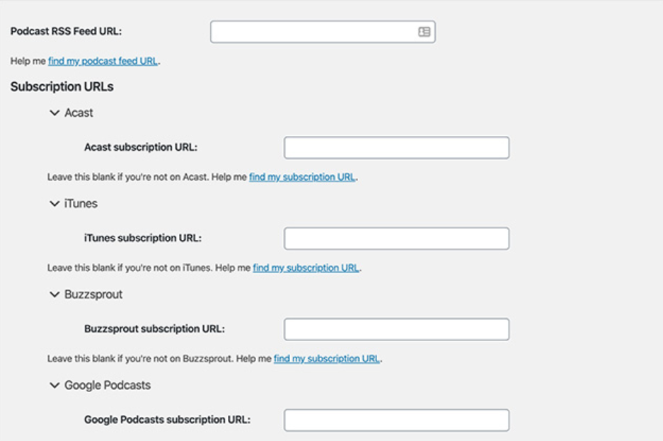
Task: Click the iTunes subscription URL label
Action: 142,239
